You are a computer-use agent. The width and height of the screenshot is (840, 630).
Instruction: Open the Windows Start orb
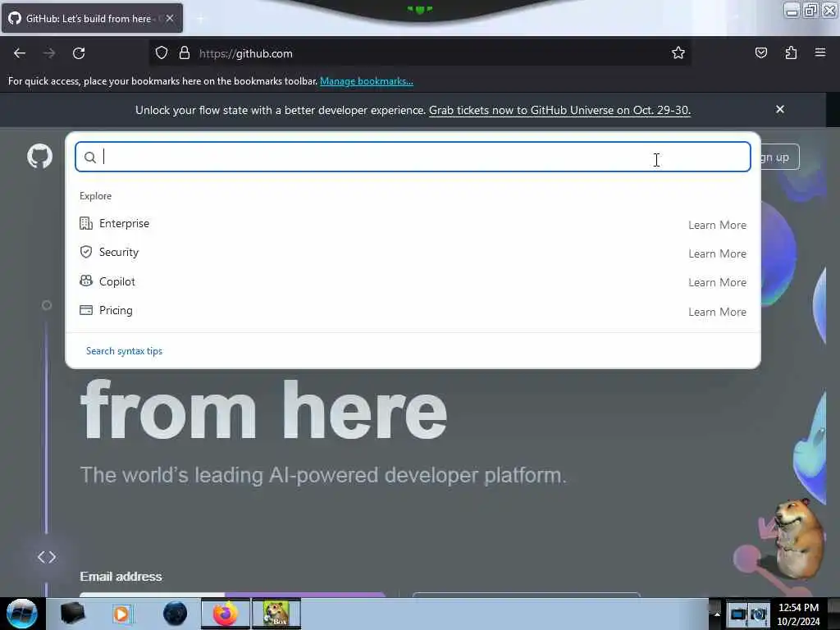22,614
